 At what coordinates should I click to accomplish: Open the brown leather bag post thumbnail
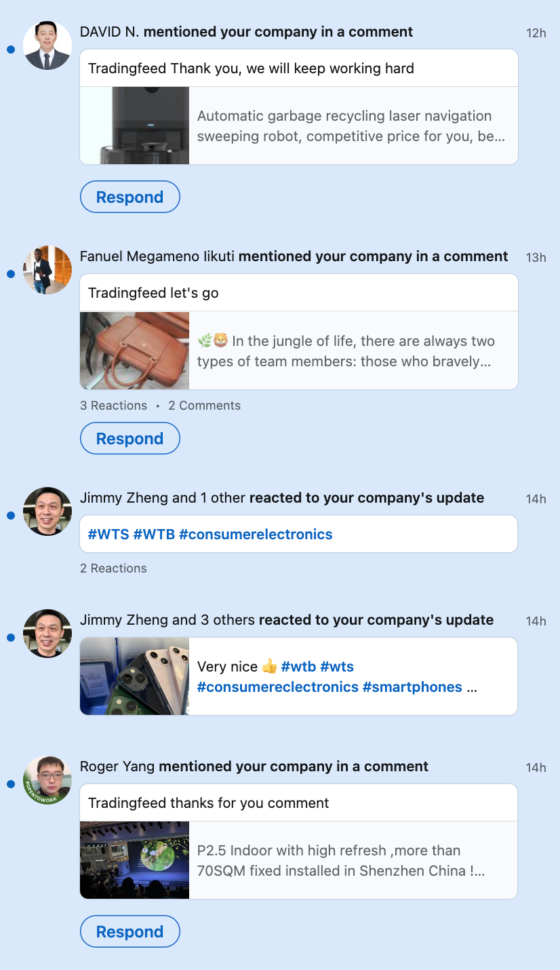point(135,351)
